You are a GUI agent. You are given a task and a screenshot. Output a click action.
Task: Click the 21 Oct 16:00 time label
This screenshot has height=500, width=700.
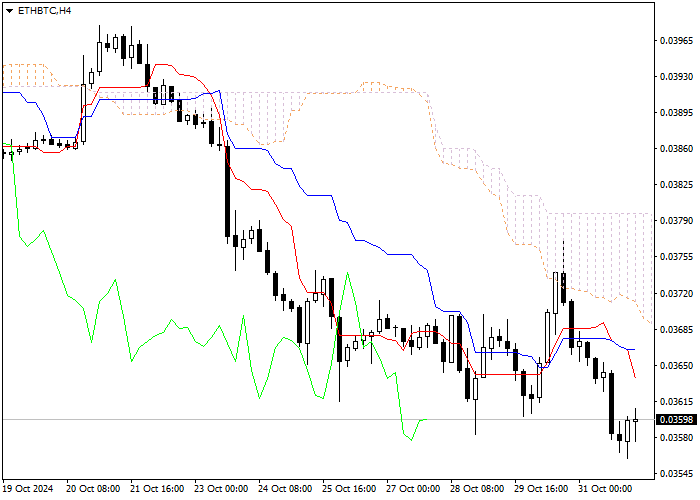point(157,489)
